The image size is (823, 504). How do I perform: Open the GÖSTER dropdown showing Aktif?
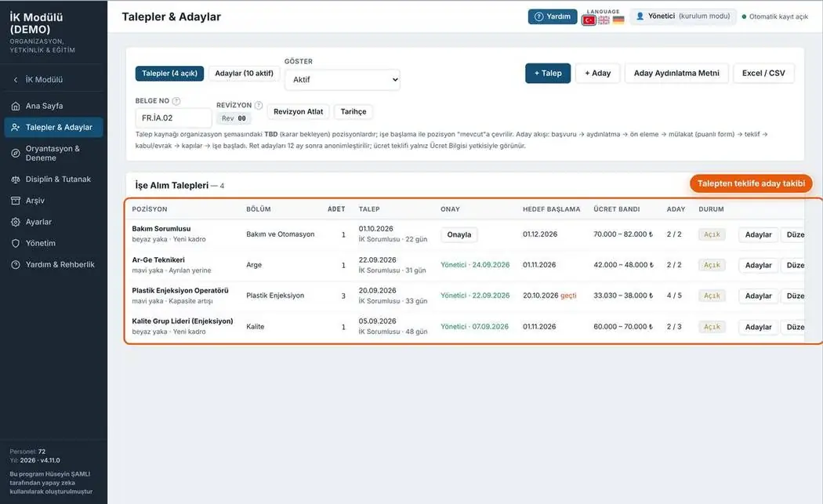click(343, 80)
